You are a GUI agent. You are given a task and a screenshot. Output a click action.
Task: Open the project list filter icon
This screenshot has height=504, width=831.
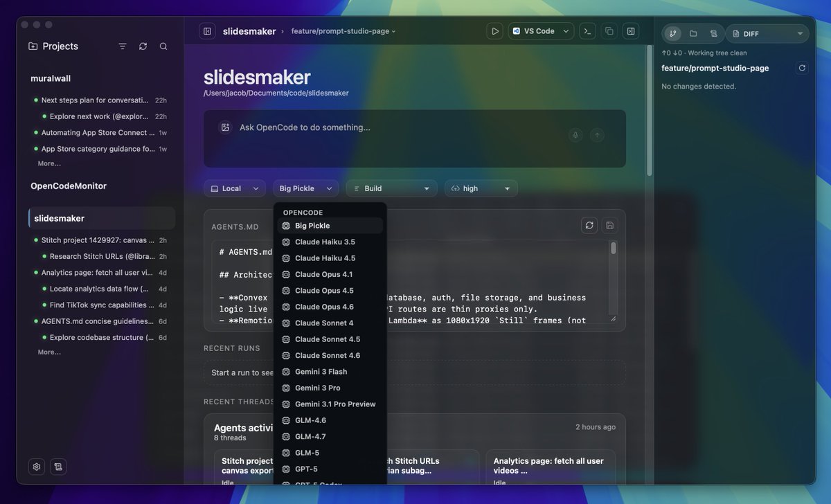coord(123,46)
